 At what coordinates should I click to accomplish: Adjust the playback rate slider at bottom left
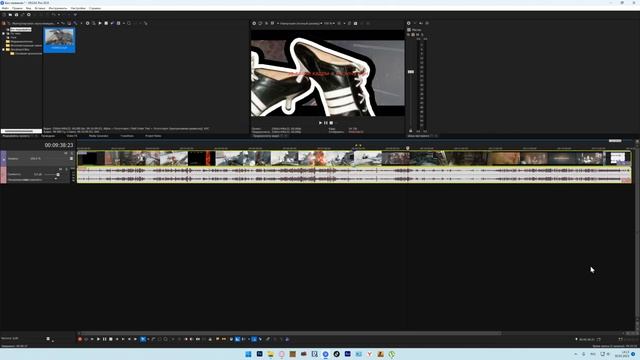tap(48, 339)
